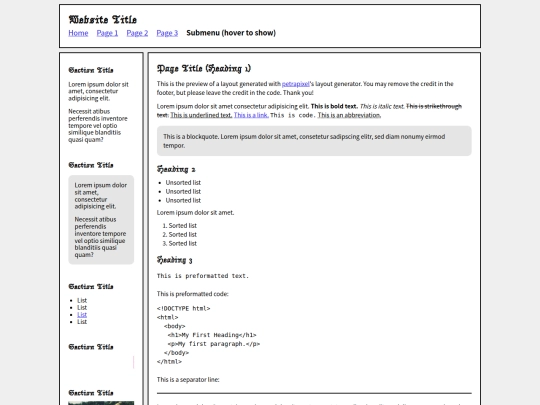Click the '3. Sorted list' item

coord(179,243)
